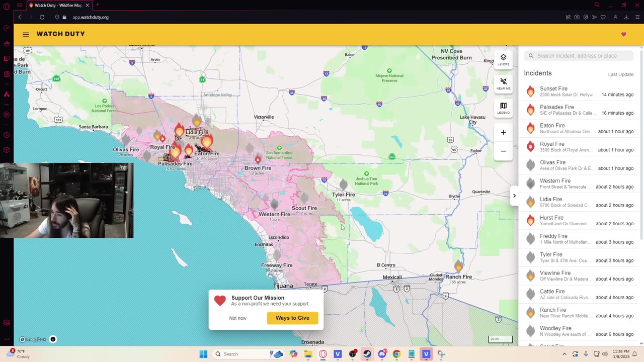644x362 pixels.
Task: Open the Lidia Fire list entry
Action: [x=579, y=202]
